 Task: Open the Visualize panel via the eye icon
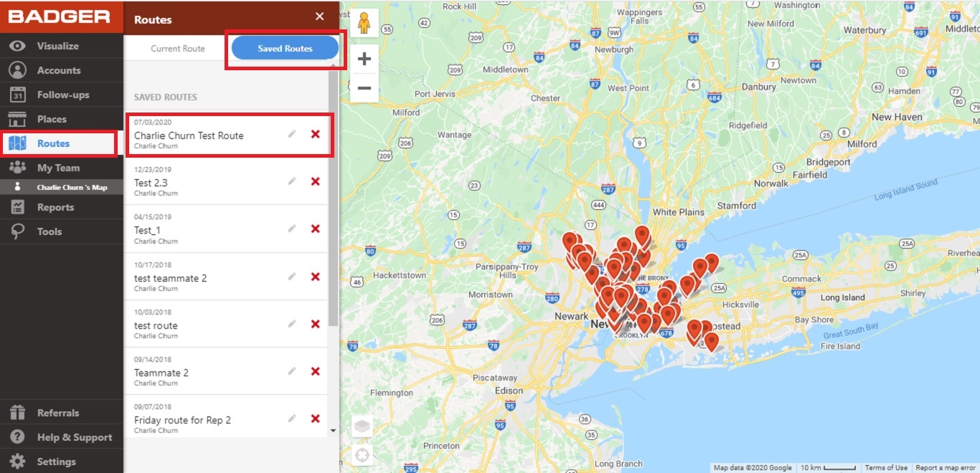click(x=17, y=45)
